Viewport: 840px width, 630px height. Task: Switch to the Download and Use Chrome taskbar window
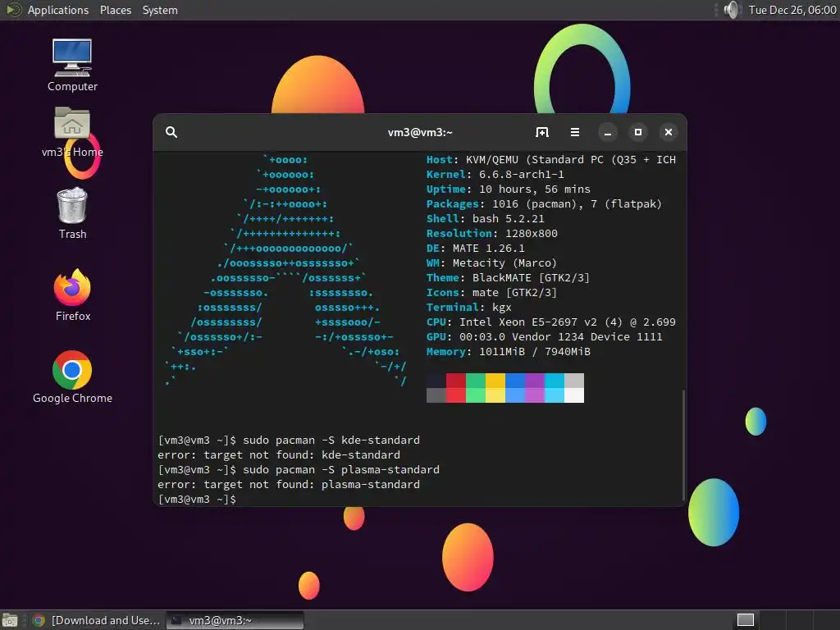tap(97, 620)
